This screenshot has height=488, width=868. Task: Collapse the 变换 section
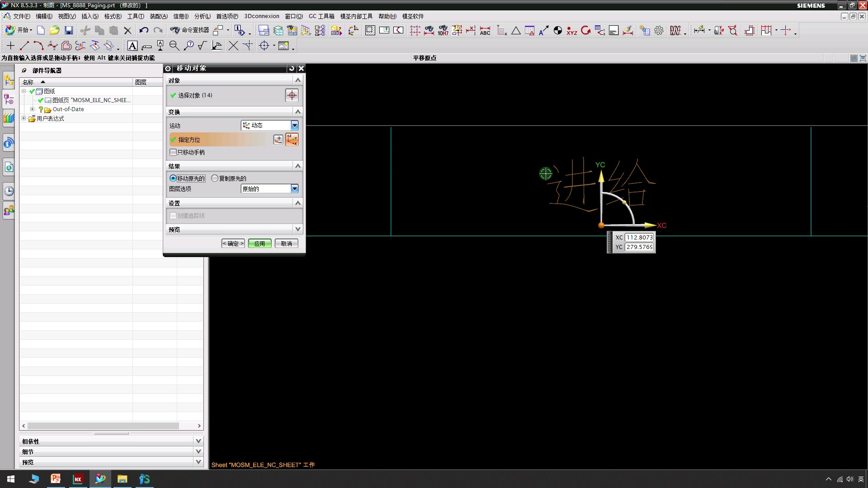297,112
